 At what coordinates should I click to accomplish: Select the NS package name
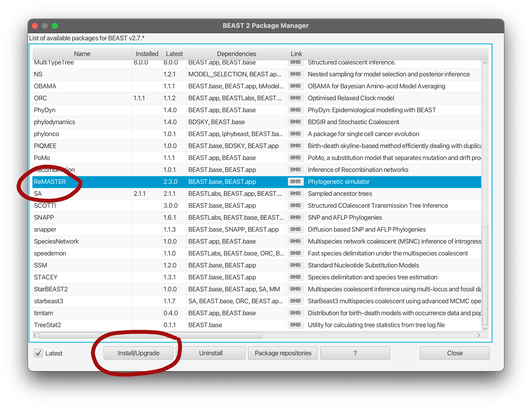pyautogui.click(x=38, y=74)
